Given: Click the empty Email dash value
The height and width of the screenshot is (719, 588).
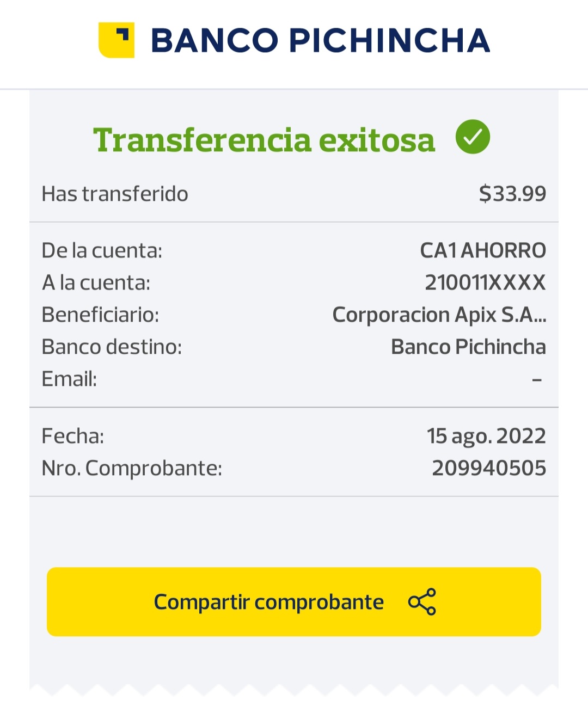Looking at the screenshot, I should point(537,380).
